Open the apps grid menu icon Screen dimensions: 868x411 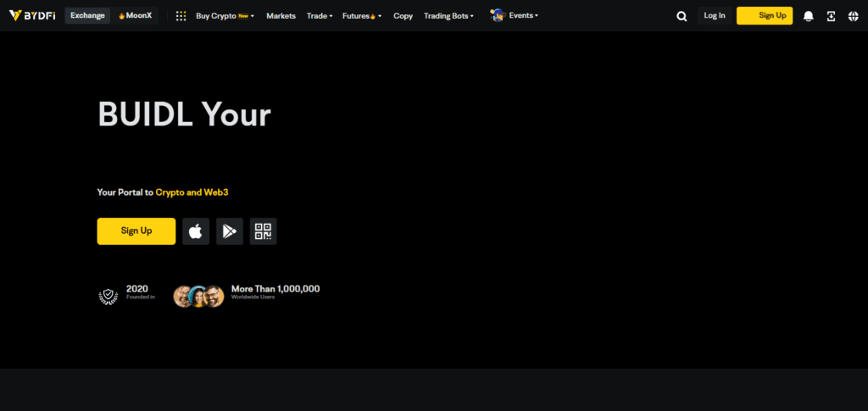coord(181,16)
